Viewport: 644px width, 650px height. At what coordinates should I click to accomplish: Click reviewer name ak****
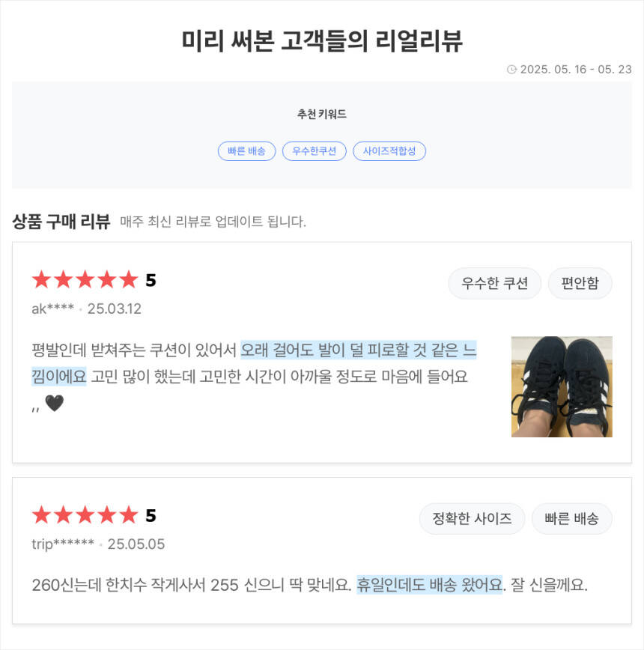[x=52, y=309]
